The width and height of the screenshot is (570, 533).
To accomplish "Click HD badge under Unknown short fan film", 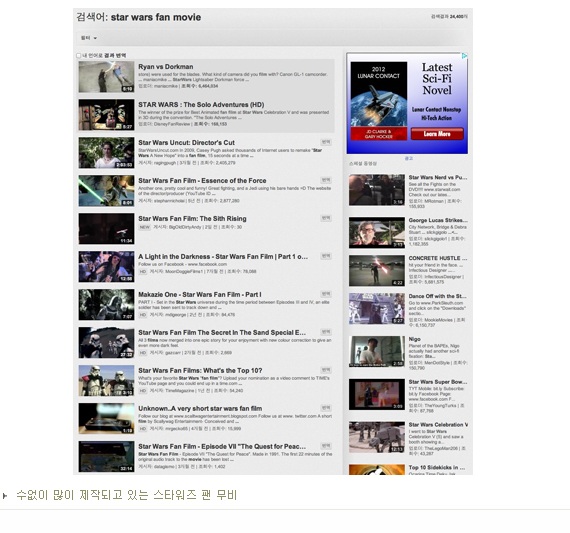I will coord(143,429).
